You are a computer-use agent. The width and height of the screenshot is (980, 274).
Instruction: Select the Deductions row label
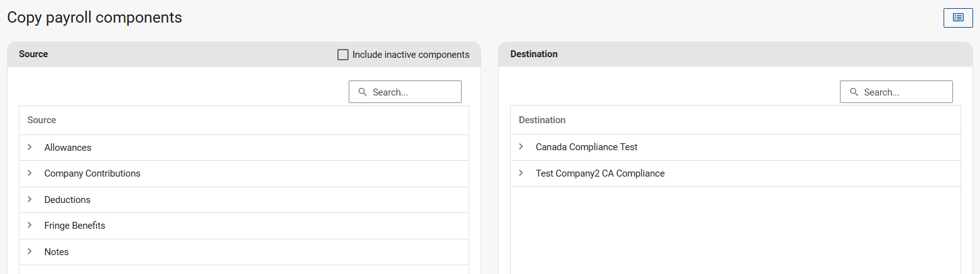coord(67,200)
